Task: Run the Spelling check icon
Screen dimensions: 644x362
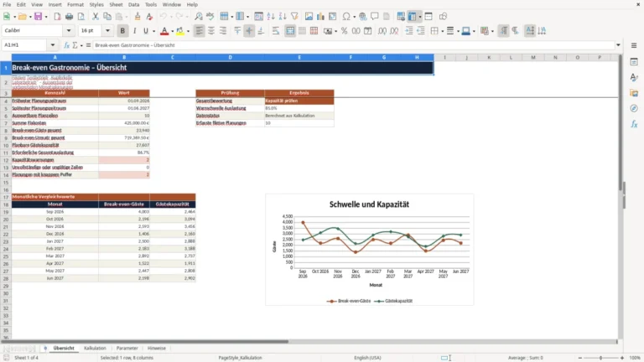Action: point(210,17)
